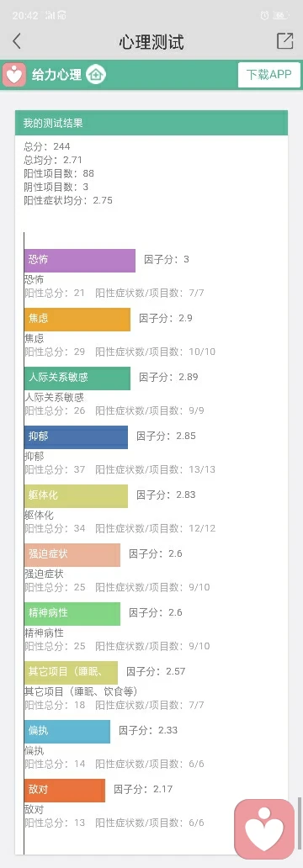Open the share icon at top right
This screenshot has height=868, width=303.
(284, 41)
